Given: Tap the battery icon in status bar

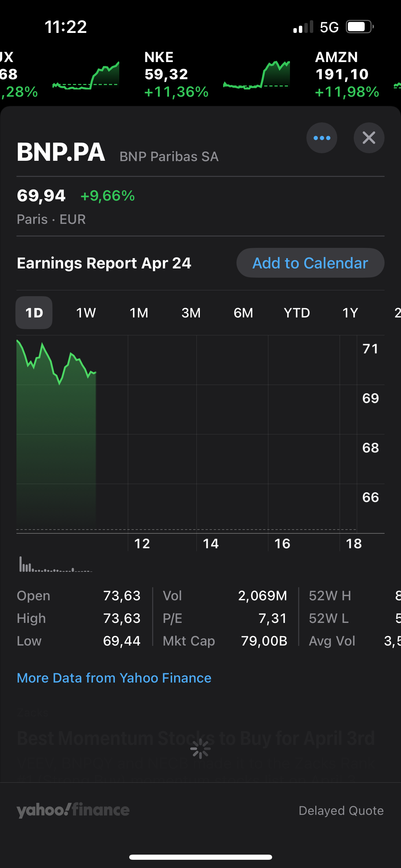Looking at the screenshot, I should point(359,27).
